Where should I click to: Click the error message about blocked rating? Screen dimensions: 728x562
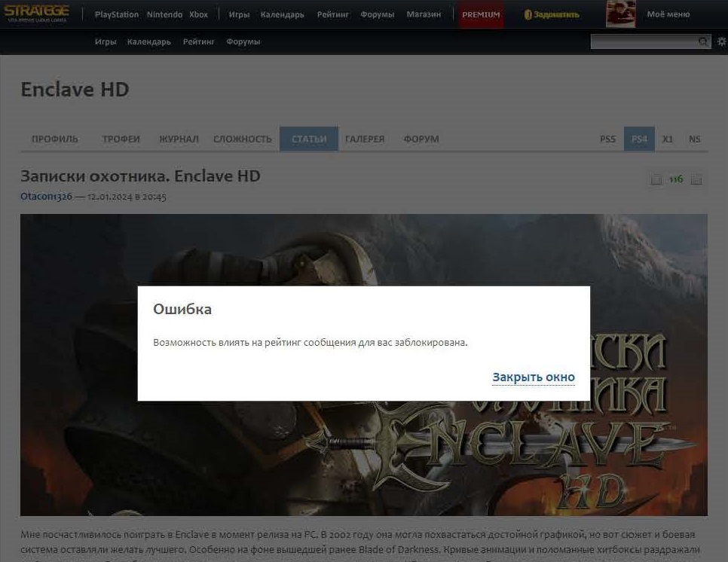click(310, 343)
